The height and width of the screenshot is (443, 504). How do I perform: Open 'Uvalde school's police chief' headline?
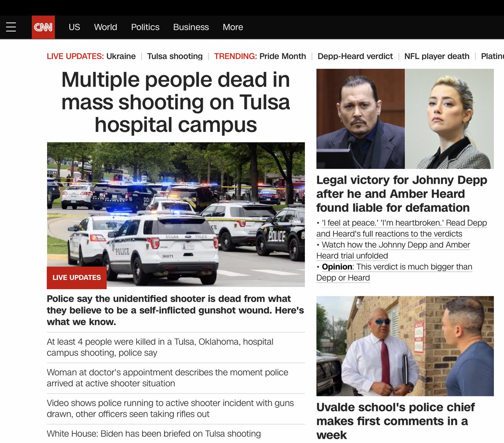(x=396, y=421)
